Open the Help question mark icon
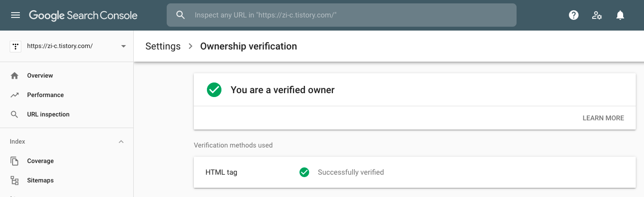The height and width of the screenshot is (197, 644). click(574, 15)
